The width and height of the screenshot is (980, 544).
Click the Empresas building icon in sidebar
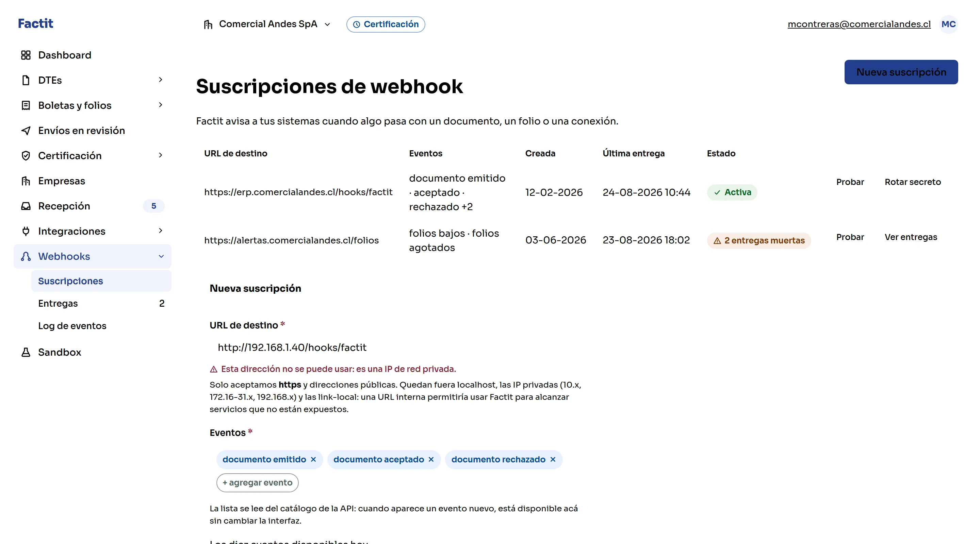[x=26, y=181]
